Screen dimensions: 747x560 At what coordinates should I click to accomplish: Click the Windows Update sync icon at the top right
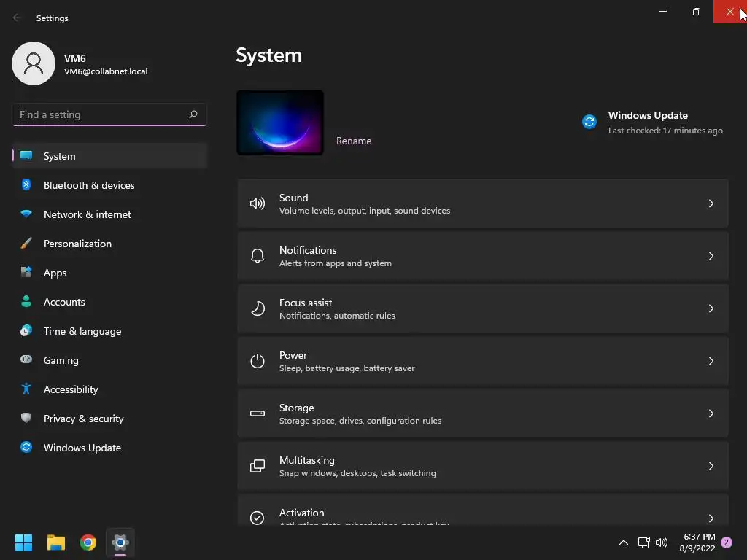tap(589, 122)
